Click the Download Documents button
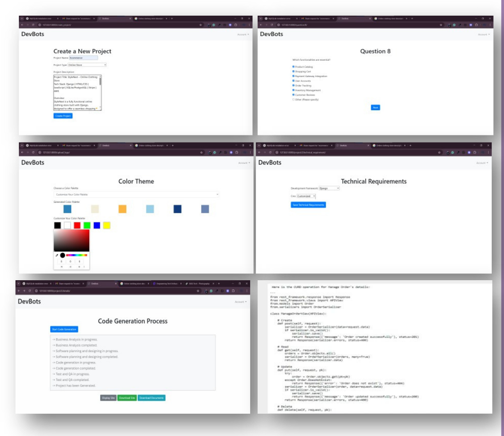504x436 pixels. click(151, 398)
